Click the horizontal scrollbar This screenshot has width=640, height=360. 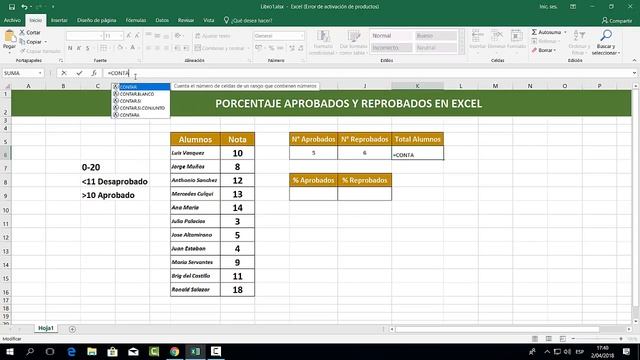[496, 329]
